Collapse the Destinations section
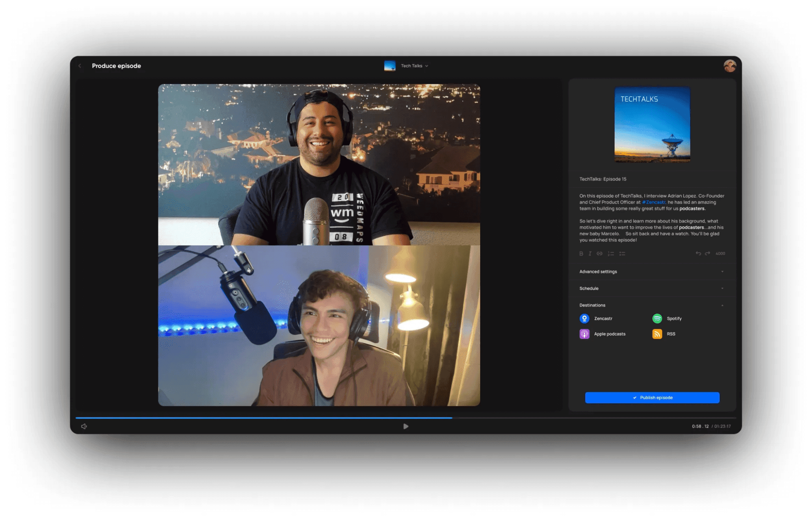 (722, 305)
